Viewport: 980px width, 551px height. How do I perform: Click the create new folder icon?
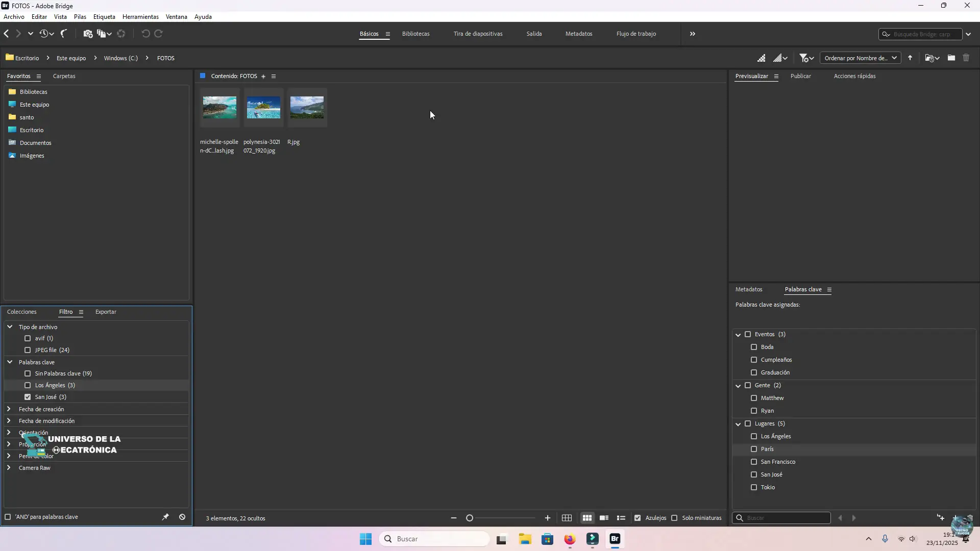[951, 58]
